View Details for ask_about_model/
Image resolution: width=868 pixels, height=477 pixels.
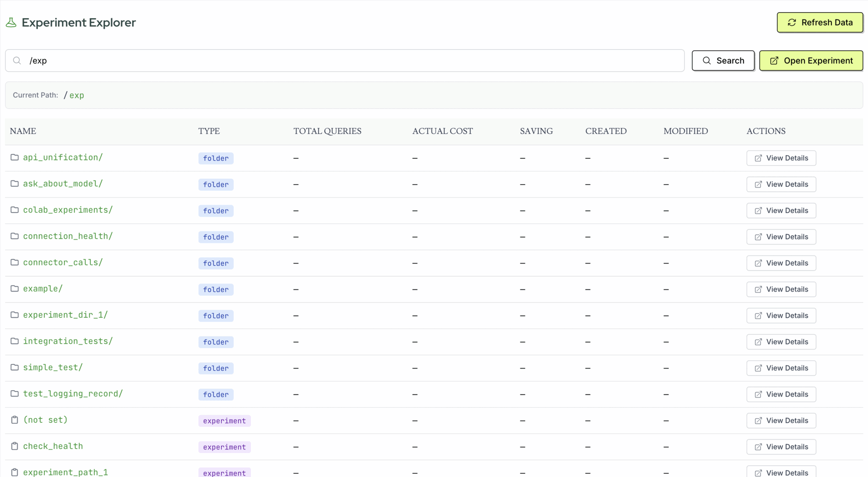[781, 184]
